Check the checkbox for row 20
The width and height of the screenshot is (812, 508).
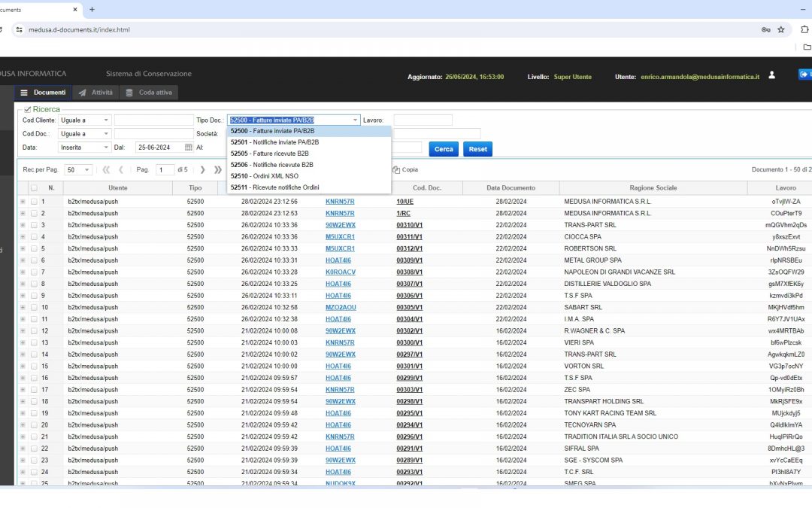(34, 425)
